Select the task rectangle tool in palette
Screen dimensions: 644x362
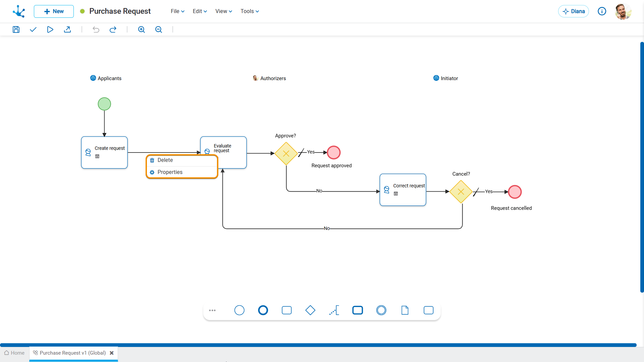pos(287,310)
